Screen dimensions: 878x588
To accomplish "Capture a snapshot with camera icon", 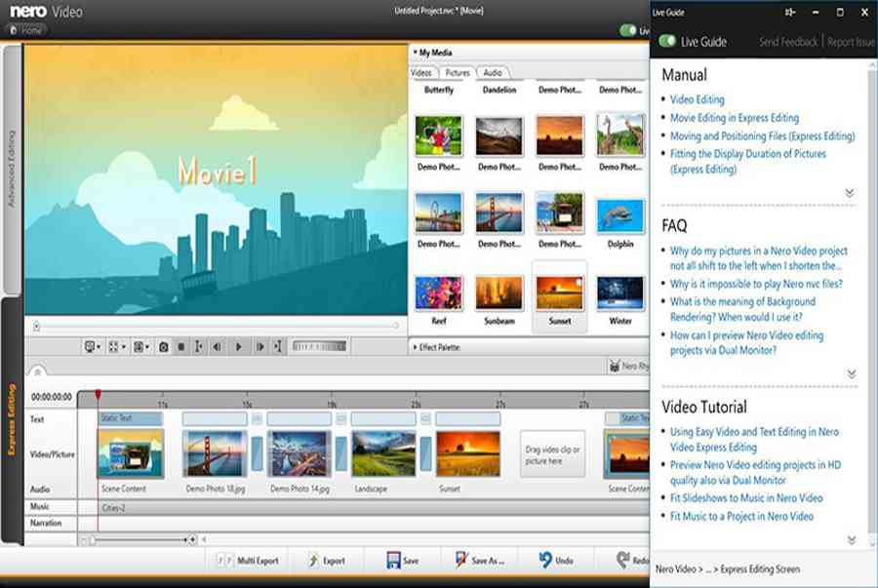I will click(164, 347).
